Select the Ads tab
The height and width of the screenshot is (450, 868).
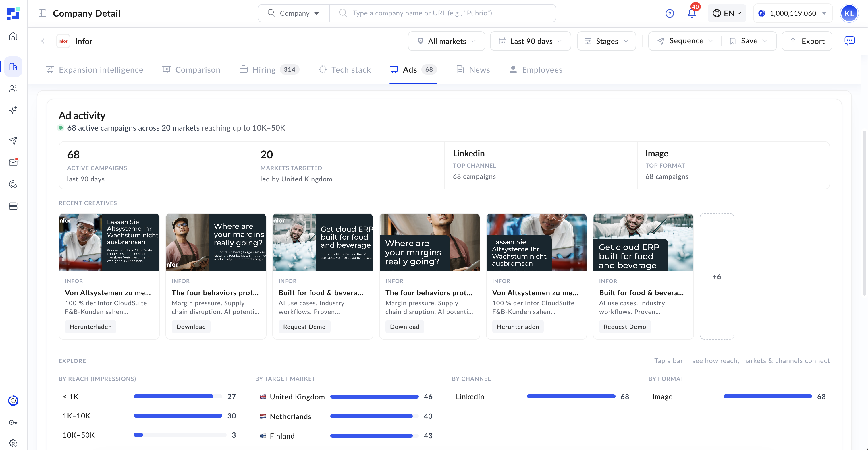tap(413, 70)
